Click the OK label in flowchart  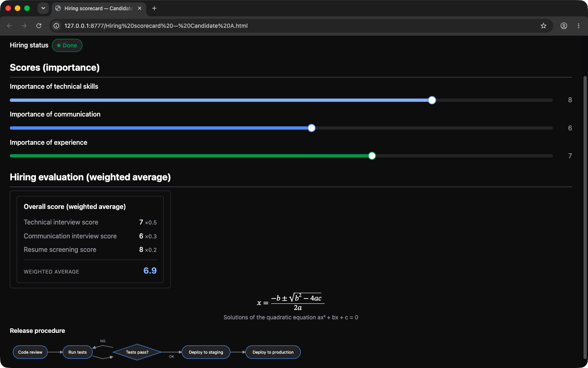[x=171, y=357]
